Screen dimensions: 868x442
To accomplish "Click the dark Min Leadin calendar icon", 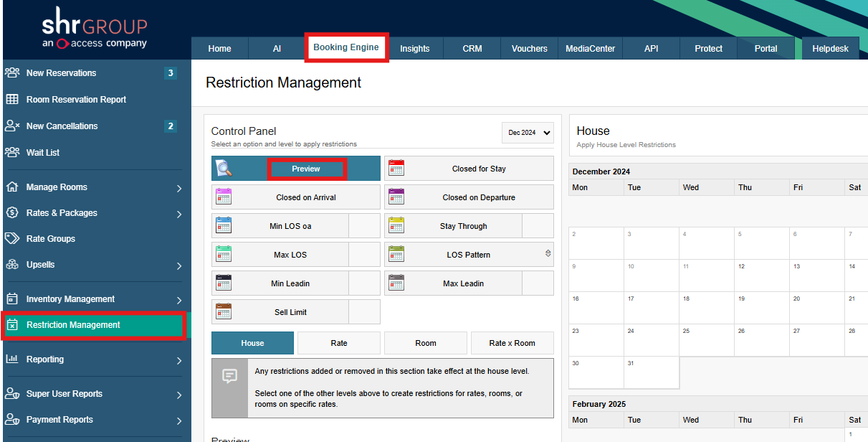I will point(224,283).
